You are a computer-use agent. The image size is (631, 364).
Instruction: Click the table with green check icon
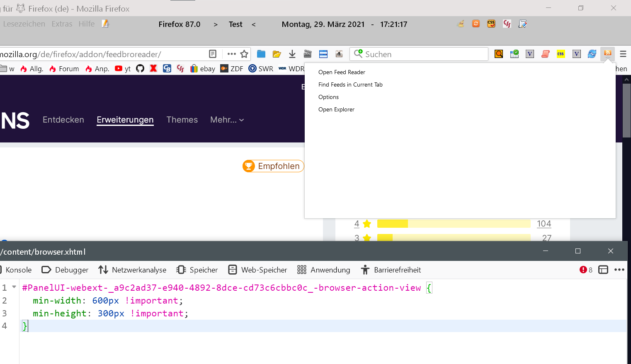tap(515, 54)
